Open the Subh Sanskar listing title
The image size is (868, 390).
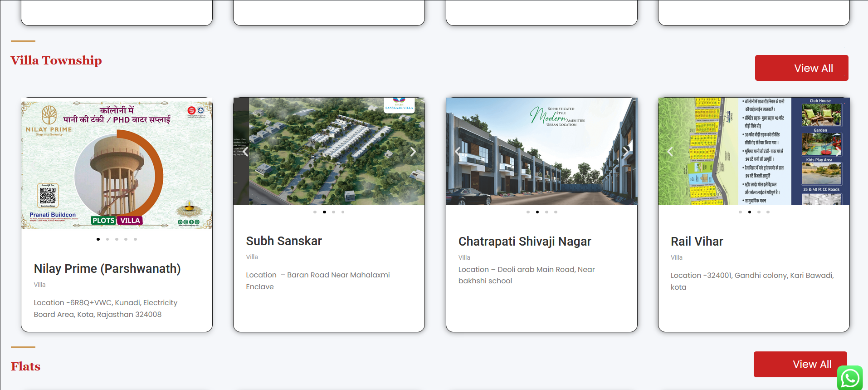click(x=284, y=241)
